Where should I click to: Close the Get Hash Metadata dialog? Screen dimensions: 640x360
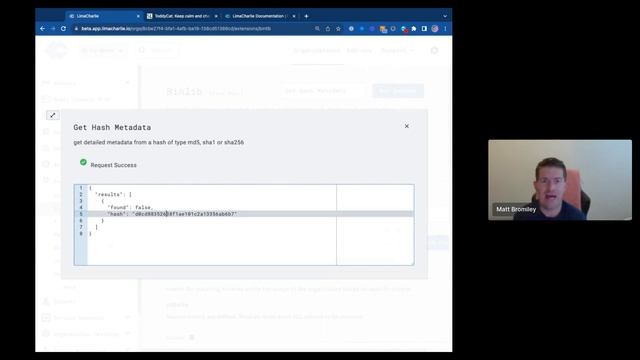(x=407, y=126)
